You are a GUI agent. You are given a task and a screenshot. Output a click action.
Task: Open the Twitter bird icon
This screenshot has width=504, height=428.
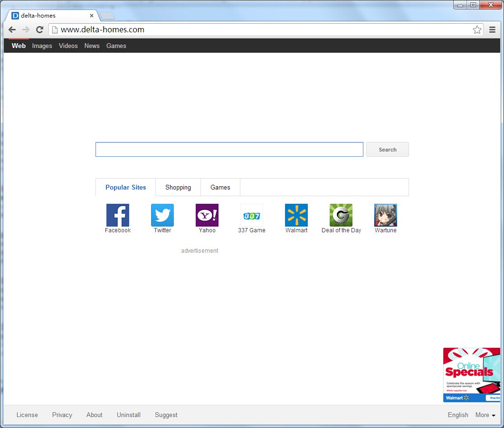point(162,215)
